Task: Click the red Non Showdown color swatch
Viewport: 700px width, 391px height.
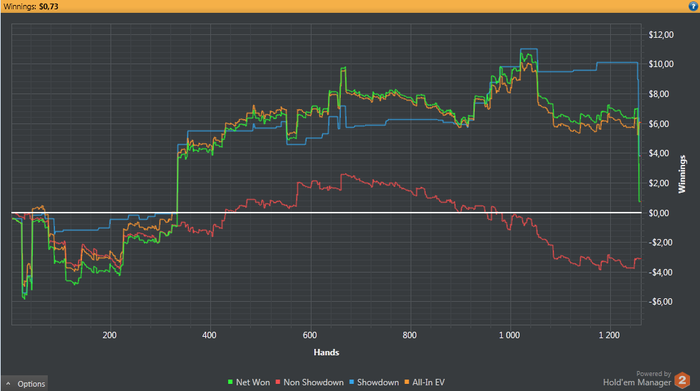Action: coord(278,382)
